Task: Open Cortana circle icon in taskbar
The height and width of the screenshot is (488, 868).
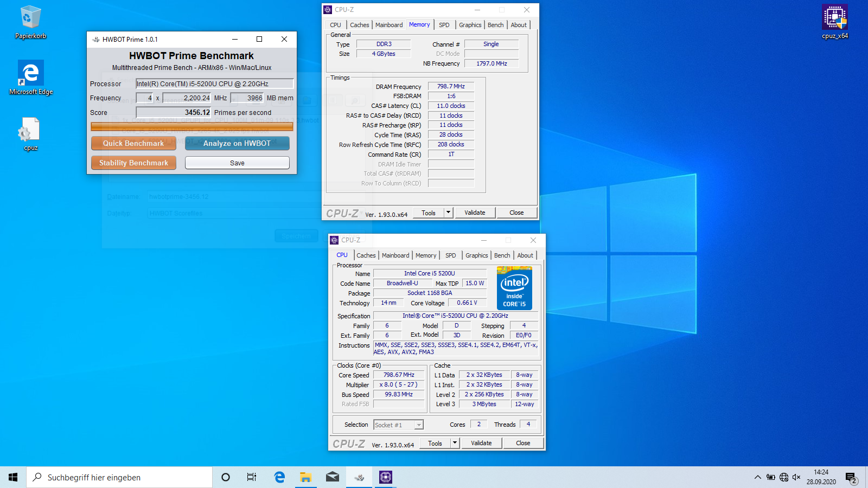Action: point(226,477)
